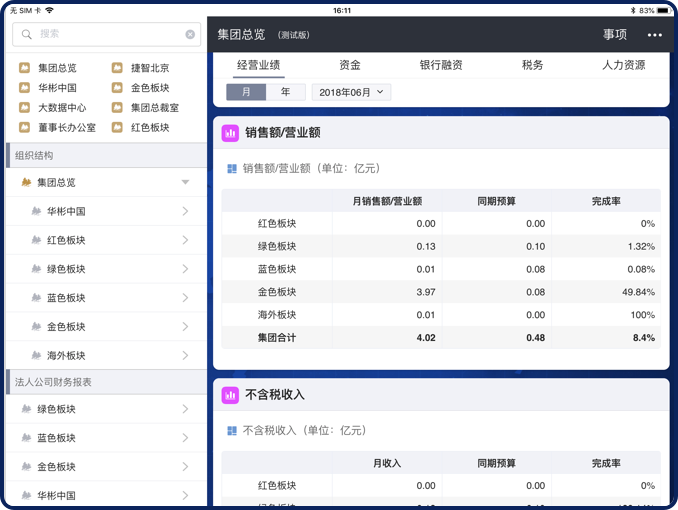This screenshot has height=510, width=678.
Task: Click the battery indicator in the status bar
Action: pos(664,10)
